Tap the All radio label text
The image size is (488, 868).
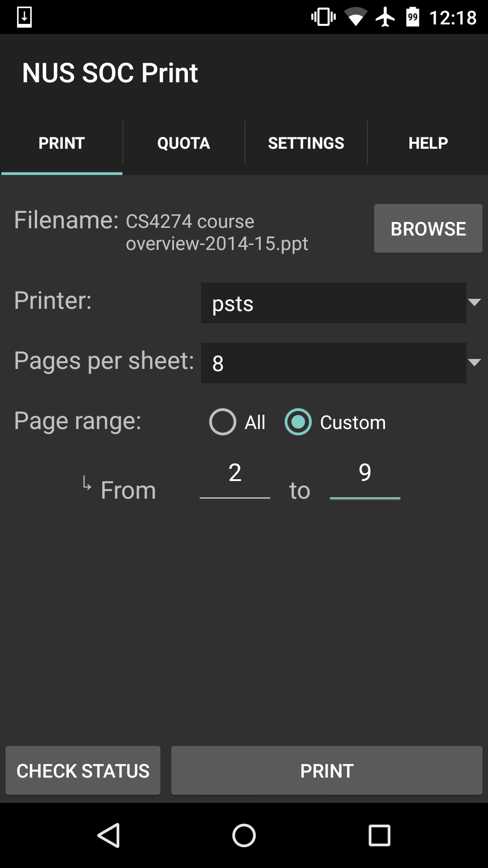pos(255,423)
